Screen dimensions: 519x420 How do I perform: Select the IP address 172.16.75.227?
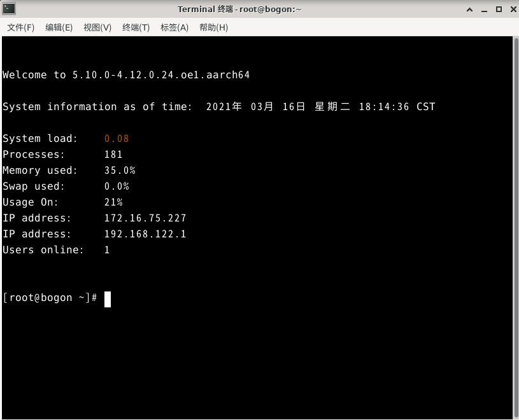tap(145, 218)
